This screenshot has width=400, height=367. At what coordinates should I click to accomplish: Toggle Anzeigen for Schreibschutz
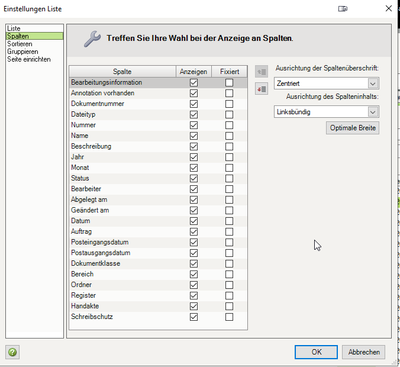(x=194, y=317)
